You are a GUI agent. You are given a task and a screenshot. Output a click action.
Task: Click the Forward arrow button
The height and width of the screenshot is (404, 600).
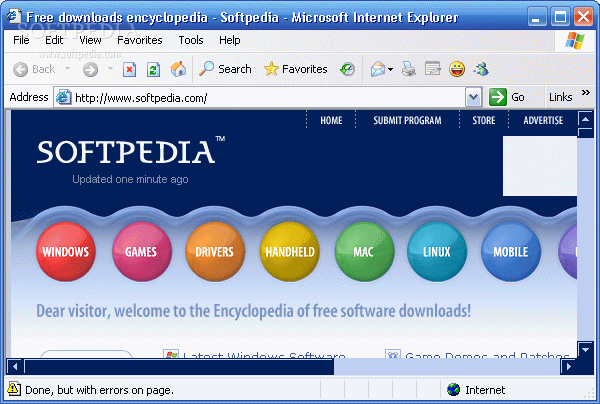pyautogui.click(x=90, y=70)
